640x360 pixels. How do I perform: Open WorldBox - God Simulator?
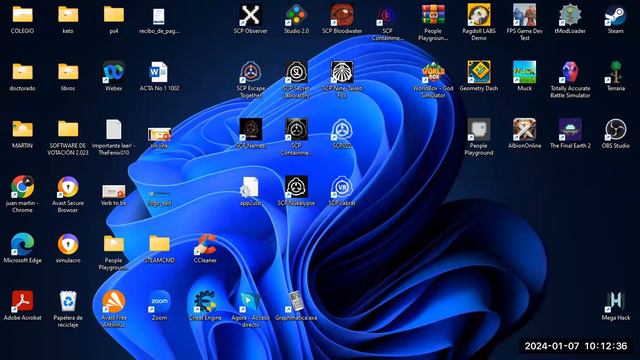pos(433,72)
